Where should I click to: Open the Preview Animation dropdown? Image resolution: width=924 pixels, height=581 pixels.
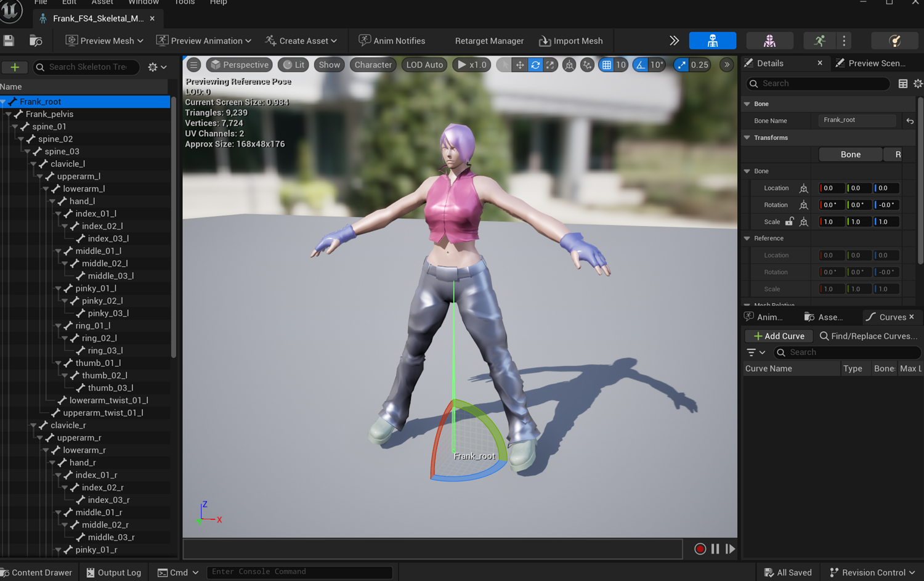pos(204,41)
